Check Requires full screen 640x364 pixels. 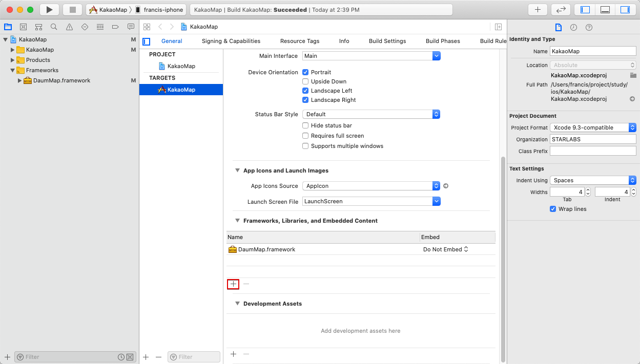click(x=305, y=136)
